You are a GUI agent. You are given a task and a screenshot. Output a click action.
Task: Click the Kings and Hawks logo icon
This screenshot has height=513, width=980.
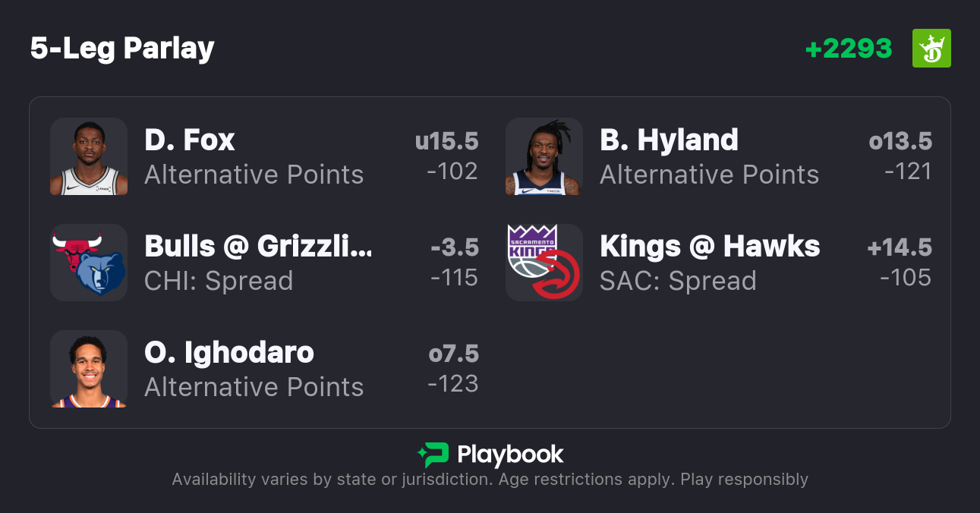544,263
